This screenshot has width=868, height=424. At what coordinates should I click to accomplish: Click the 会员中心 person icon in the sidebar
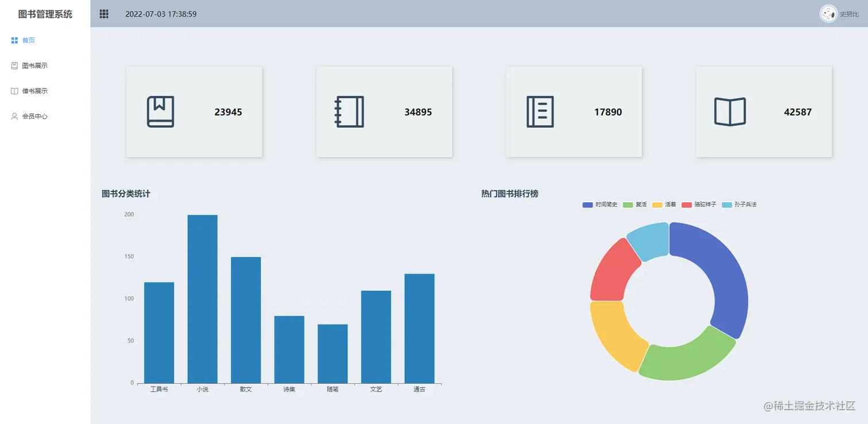pyautogui.click(x=15, y=116)
